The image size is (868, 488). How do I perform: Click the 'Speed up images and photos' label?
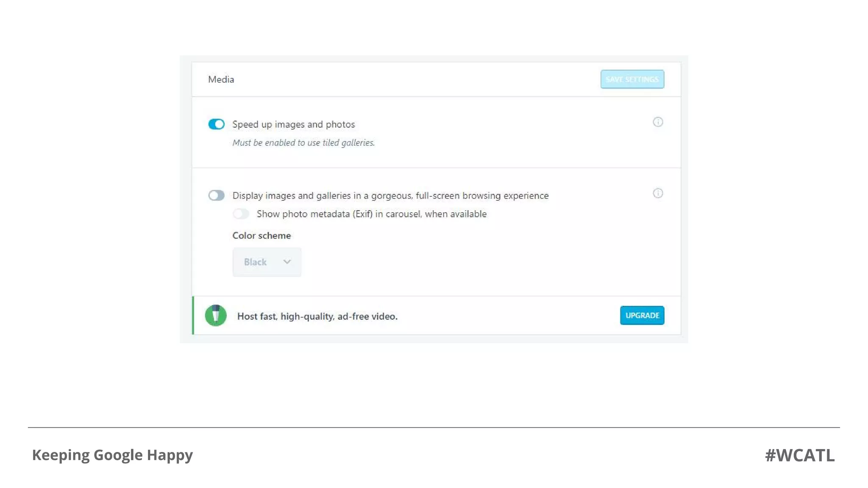tap(293, 125)
